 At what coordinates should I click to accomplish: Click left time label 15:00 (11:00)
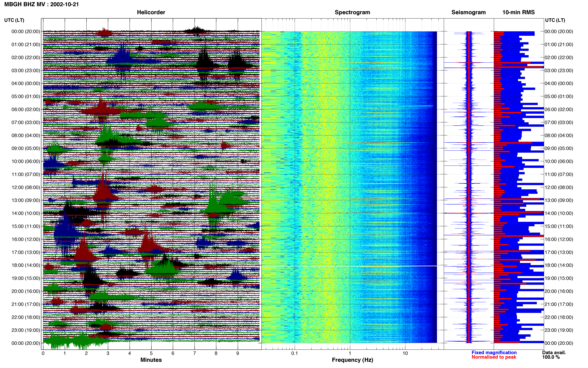(x=26, y=226)
